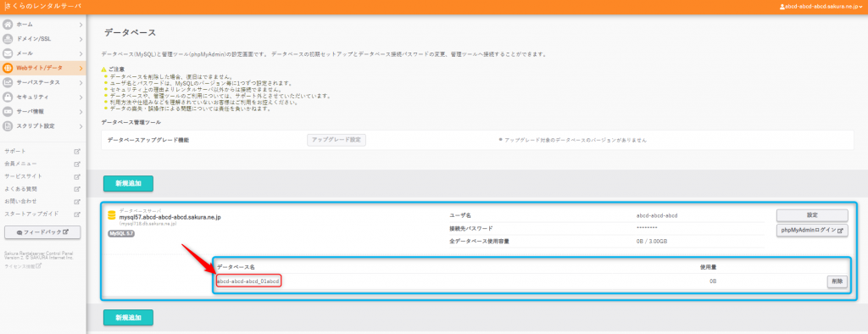This screenshot has width=868, height=334.
Task: Click the フィードバック button
Action: pyautogui.click(x=42, y=232)
